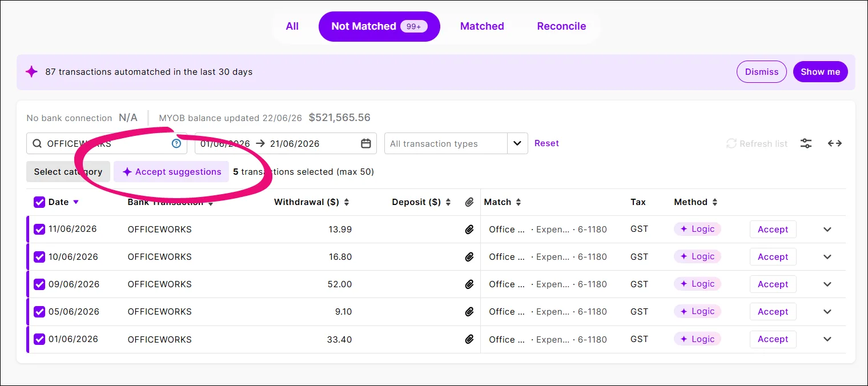
Task: Click the OFFICEWORKS search input field
Action: coord(107,143)
